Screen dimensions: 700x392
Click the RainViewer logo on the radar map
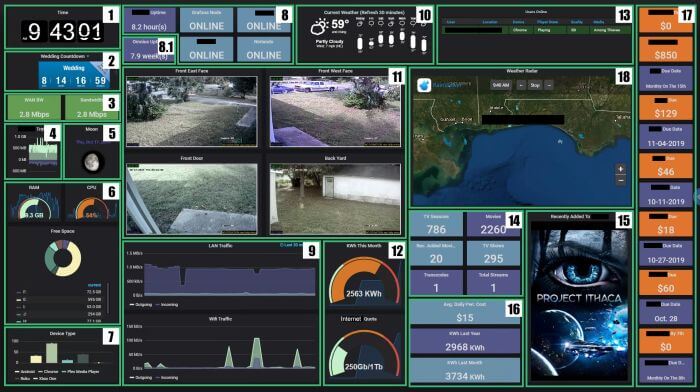(424, 85)
